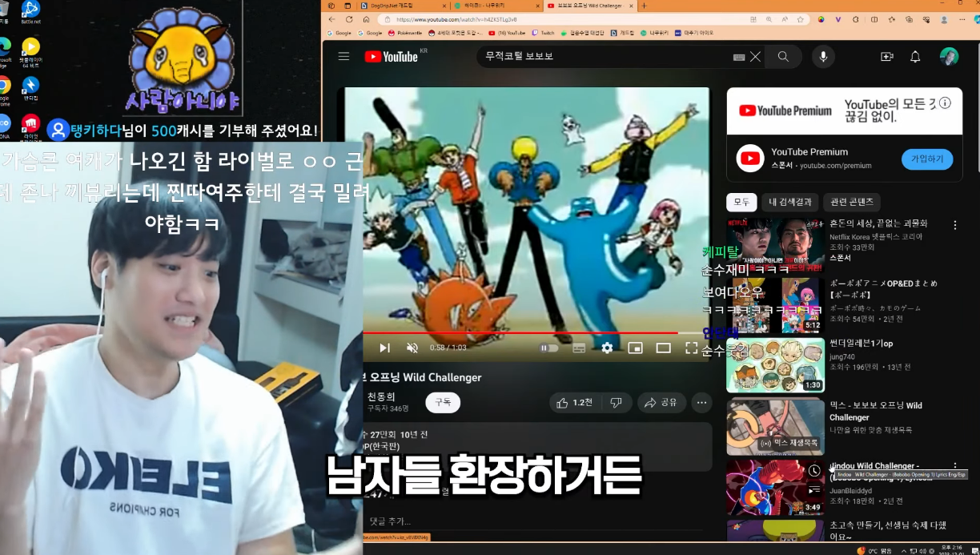This screenshot has height=555, width=980.
Task: Go to the YouTube home logo
Action: (x=392, y=56)
